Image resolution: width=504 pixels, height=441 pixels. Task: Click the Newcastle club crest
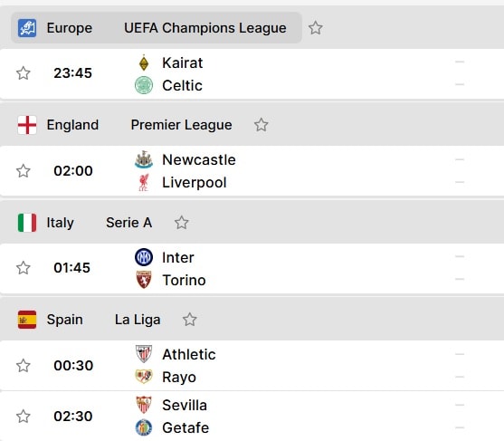(x=144, y=159)
